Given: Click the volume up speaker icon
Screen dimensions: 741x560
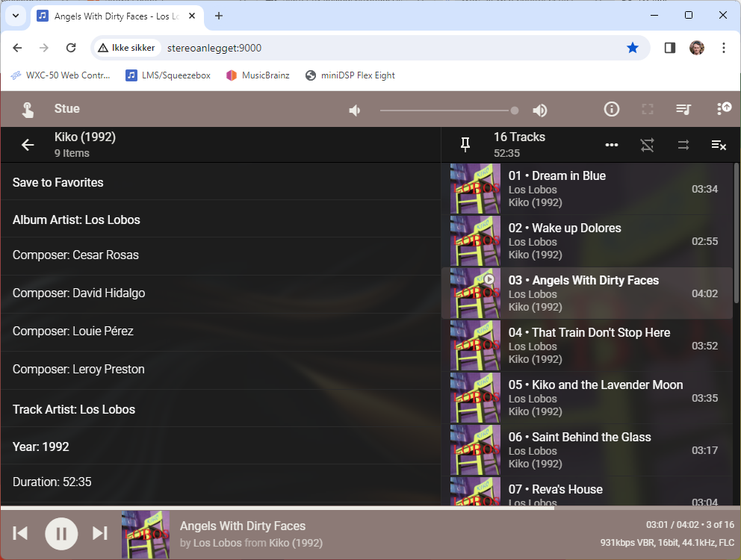Looking at the screenshot, I should (x=539, y=110).
